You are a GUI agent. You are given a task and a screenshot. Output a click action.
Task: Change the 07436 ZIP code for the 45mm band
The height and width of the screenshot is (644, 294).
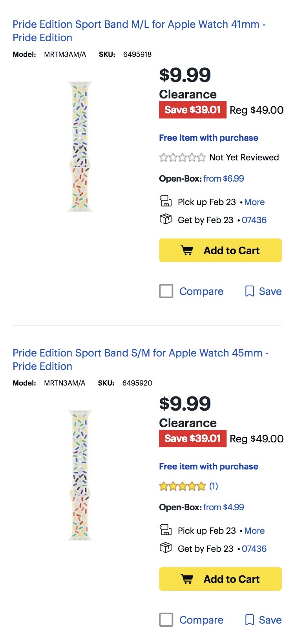[x=254, y=549]
